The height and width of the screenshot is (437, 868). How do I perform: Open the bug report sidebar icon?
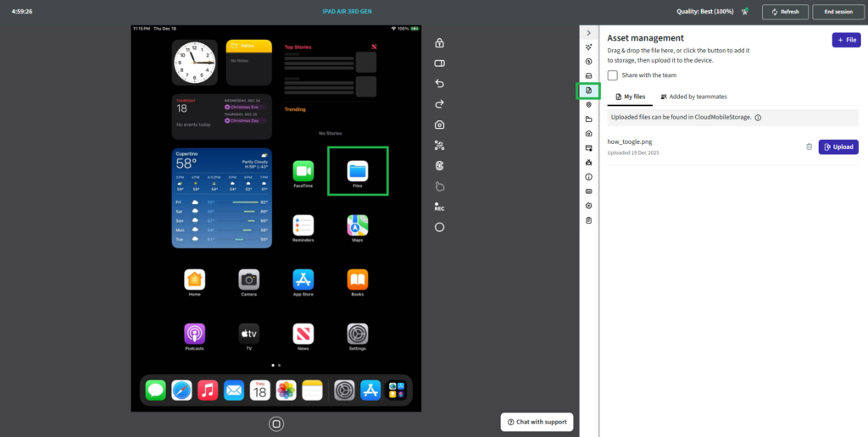tap(588, 162)
